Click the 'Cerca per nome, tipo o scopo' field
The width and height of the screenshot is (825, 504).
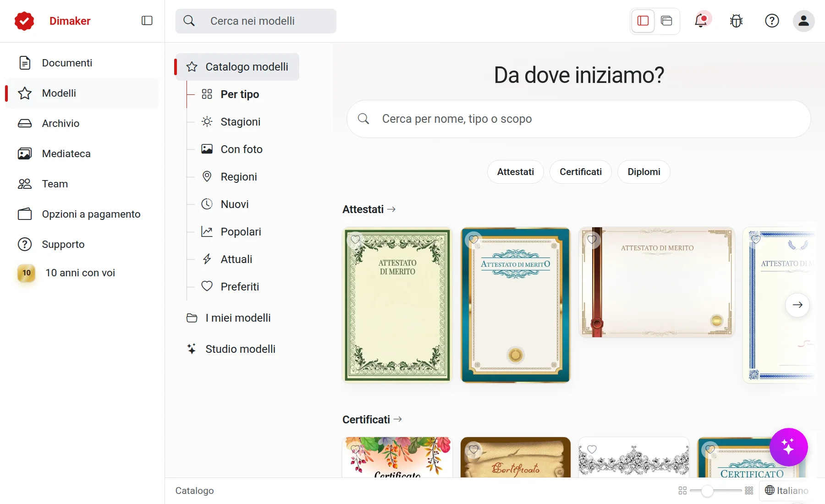pyautogui.click(x=579, y=119)
